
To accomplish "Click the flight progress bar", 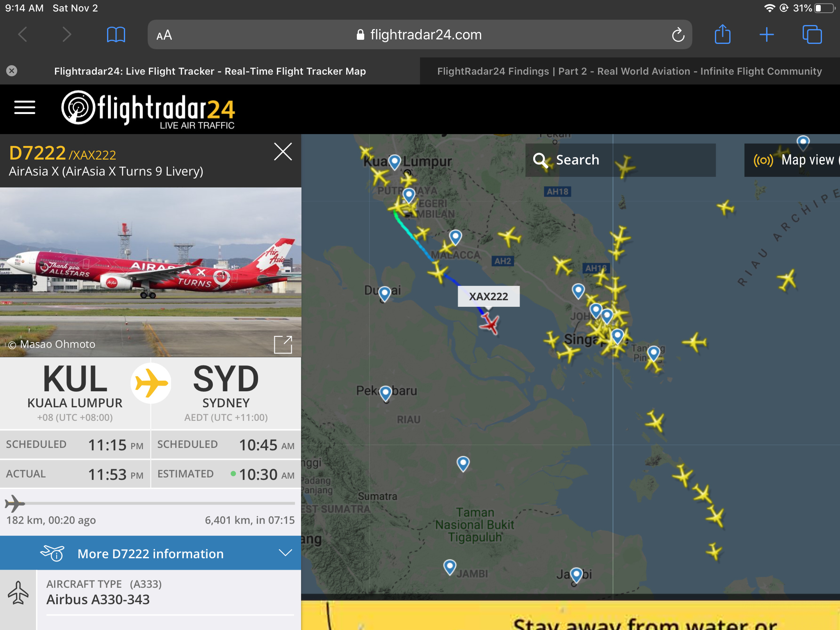I will click(x=151, y=503).
